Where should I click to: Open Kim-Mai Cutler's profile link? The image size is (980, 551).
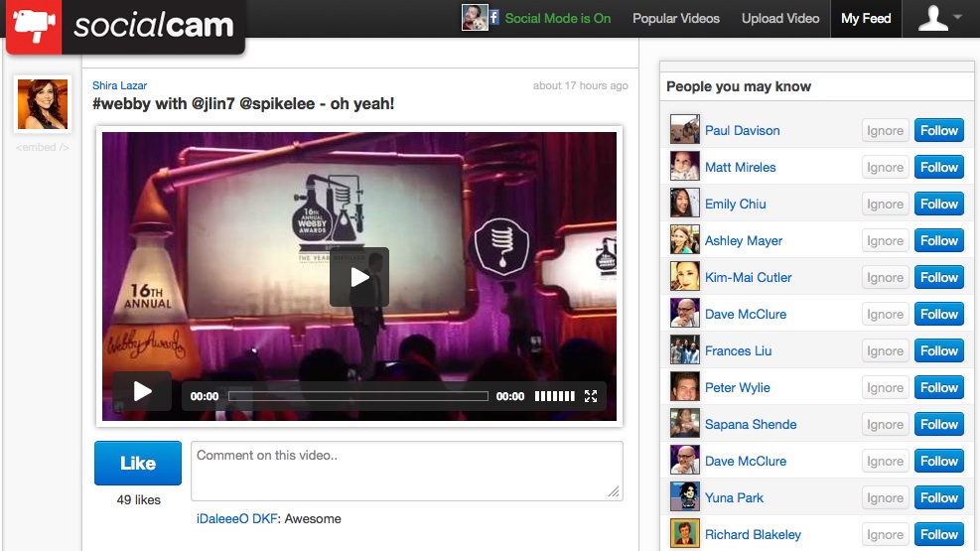[x=748, y=277]
